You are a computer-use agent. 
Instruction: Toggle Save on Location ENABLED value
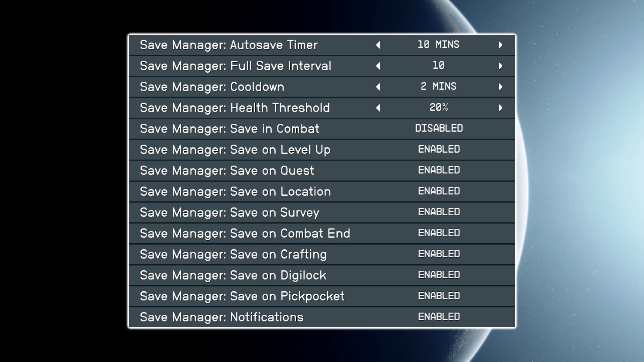click(439, 191)
